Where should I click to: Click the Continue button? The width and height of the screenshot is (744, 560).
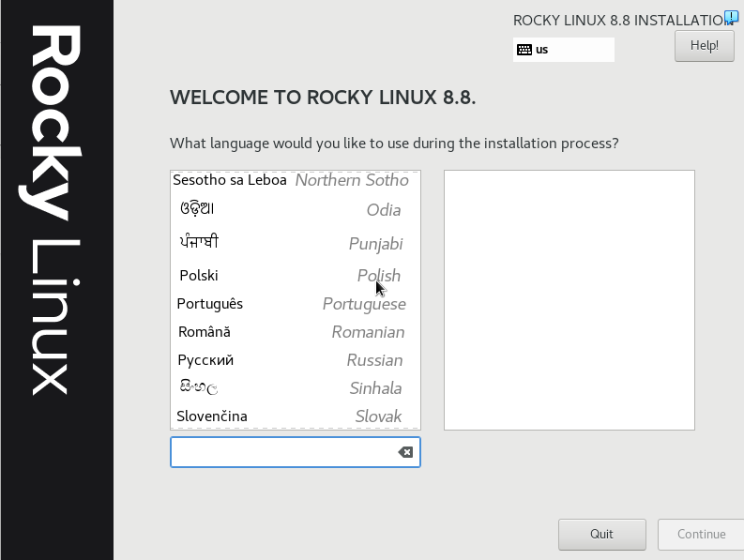(701, 535)
